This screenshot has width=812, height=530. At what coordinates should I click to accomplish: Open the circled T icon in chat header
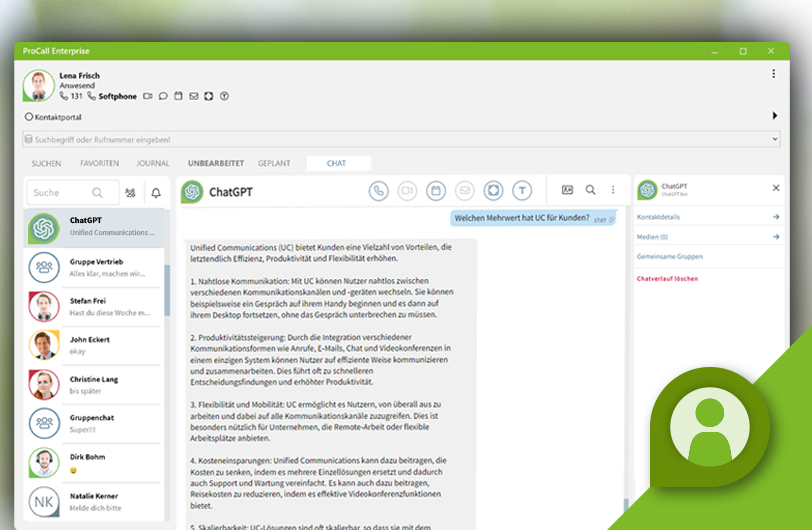522,191
